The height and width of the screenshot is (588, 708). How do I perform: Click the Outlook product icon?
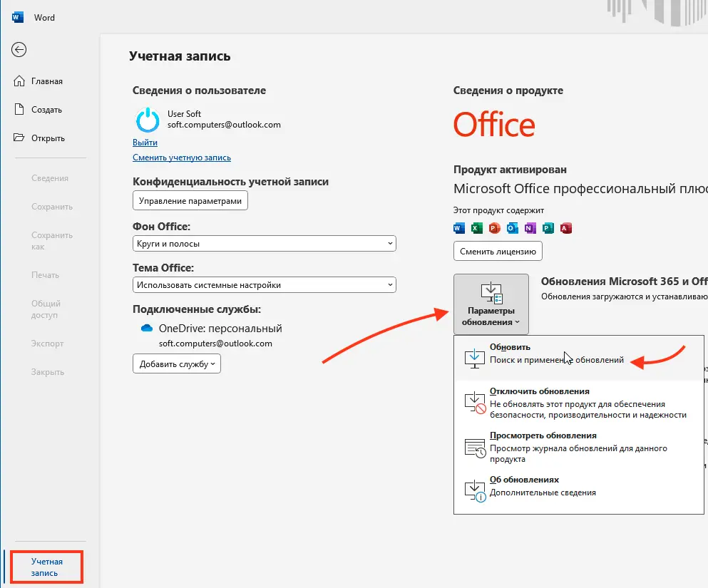point(513,228)
